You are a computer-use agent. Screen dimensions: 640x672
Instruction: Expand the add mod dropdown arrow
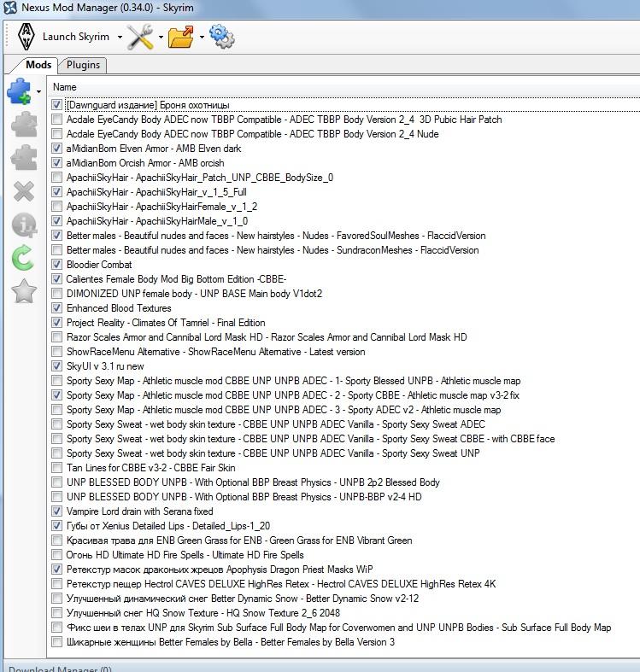(x=38, y=91)
